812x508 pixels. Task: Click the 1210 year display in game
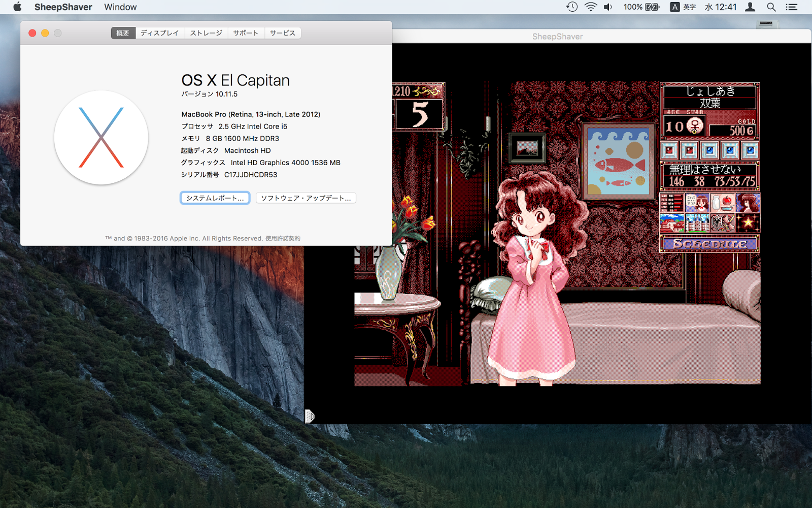tap(402, 91)
